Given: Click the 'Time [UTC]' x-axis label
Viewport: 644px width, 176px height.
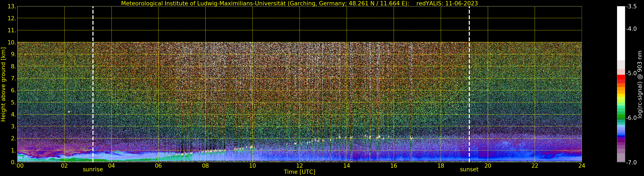Looking at the screenshot, I should pos(299,172).
